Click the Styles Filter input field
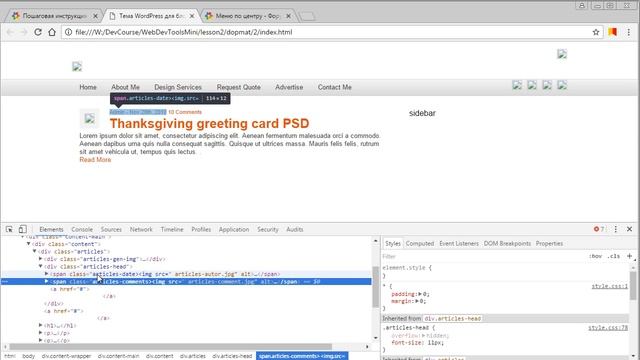 click(484, 256)
